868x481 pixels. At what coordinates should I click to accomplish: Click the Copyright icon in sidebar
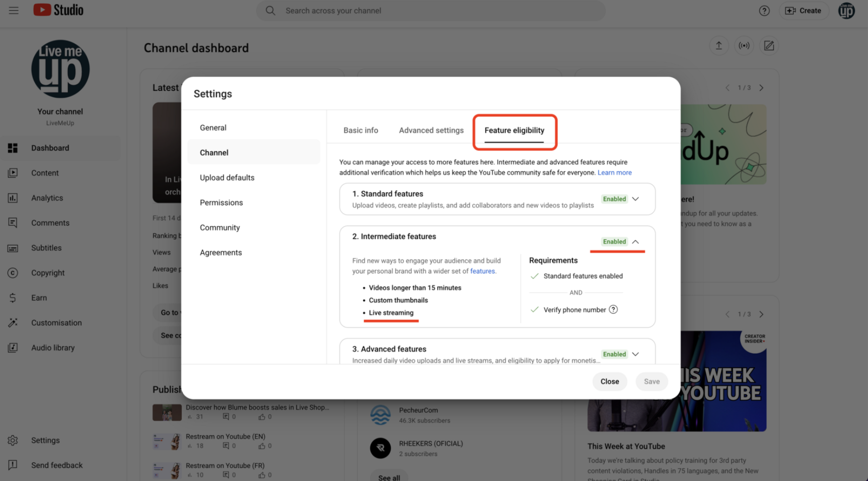tap(13, 273)
